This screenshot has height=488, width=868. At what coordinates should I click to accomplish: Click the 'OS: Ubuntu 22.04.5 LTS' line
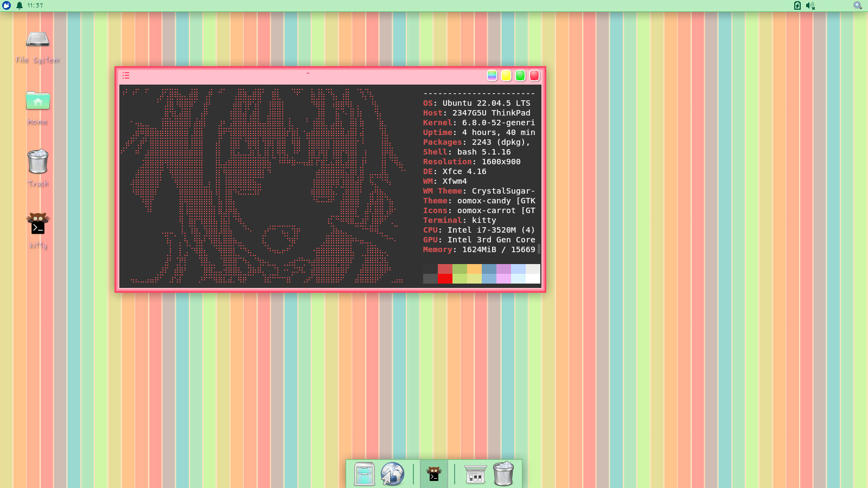click(x=477, y=103)
